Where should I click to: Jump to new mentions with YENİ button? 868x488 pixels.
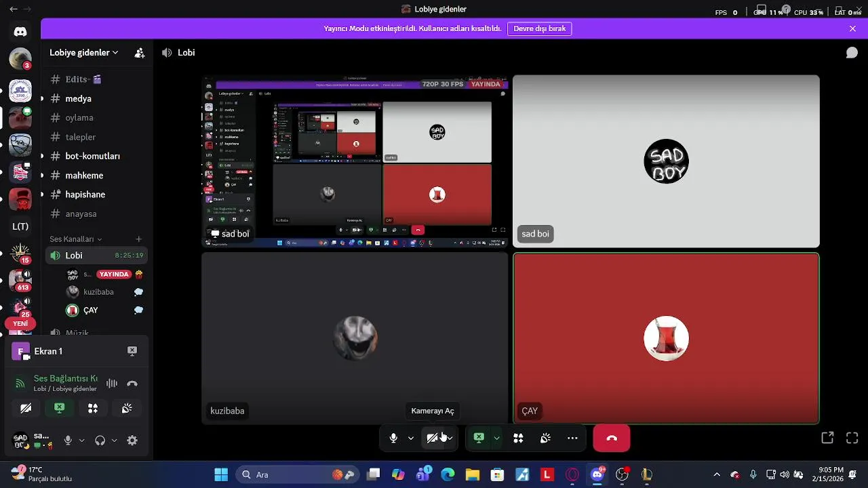(x=20, y=324)
